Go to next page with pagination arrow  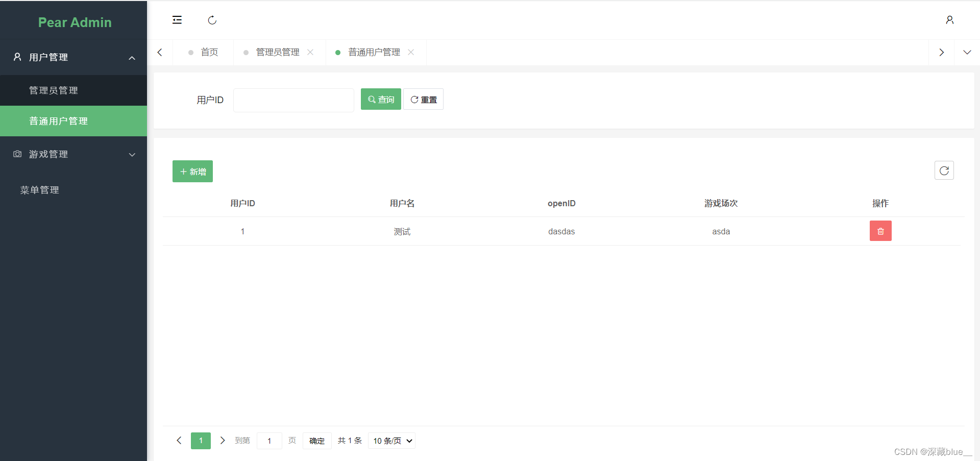point(223,440)
